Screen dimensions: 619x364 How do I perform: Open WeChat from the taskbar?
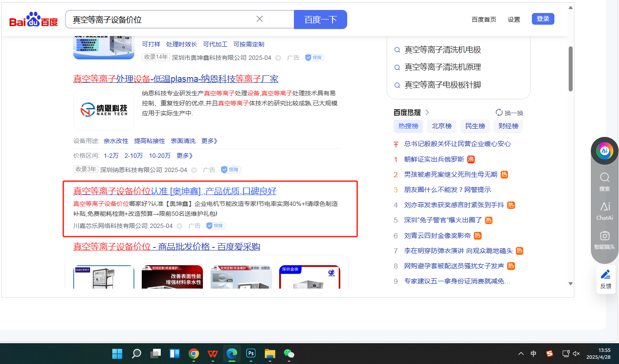click(289, 354)
